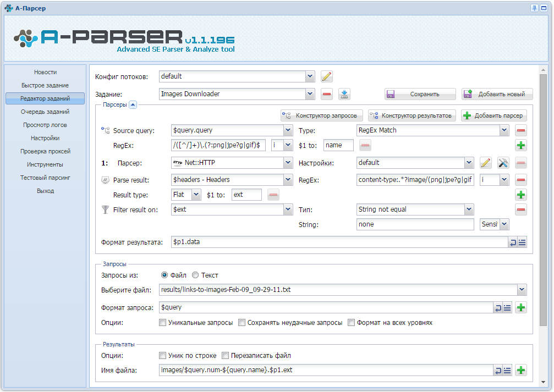Select the Текст radio button
The height and width of the screenshot is (392, 554).
195,275
